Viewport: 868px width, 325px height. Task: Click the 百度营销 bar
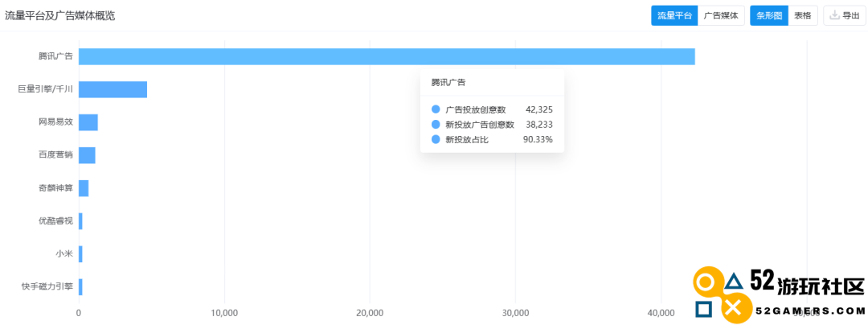(x=87, y=155)
